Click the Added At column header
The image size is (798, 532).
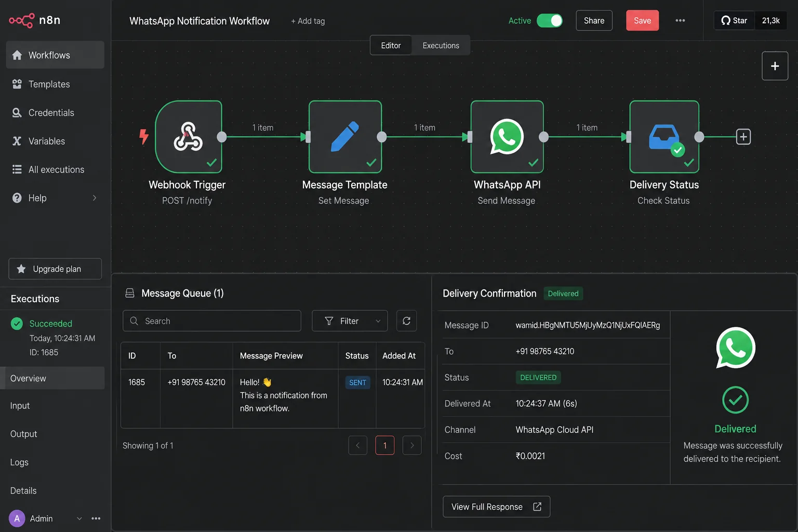[399, 356]
